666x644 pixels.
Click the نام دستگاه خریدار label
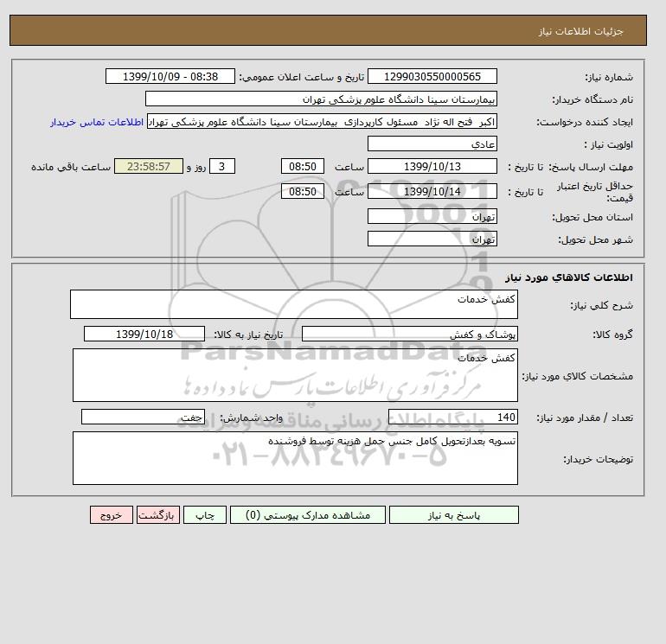pos(592,99)
